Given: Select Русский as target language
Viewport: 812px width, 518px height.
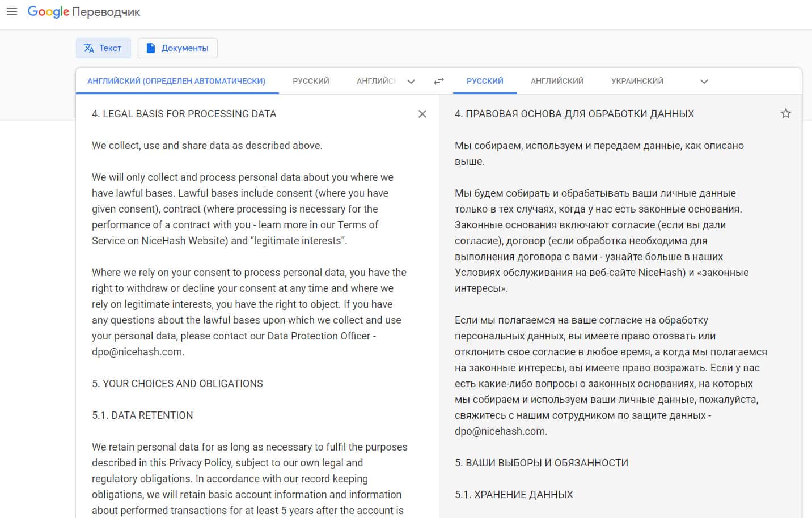Looking at the screenshot, I should 485,81.
